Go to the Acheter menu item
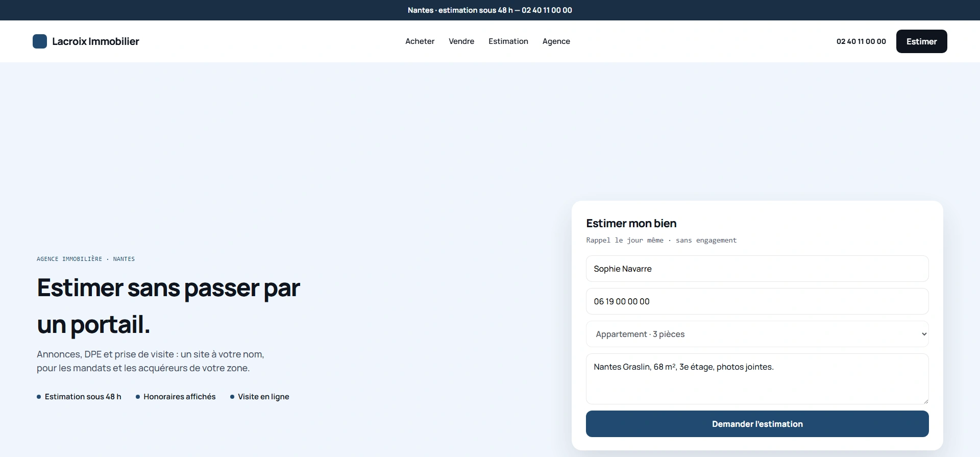 420,41
